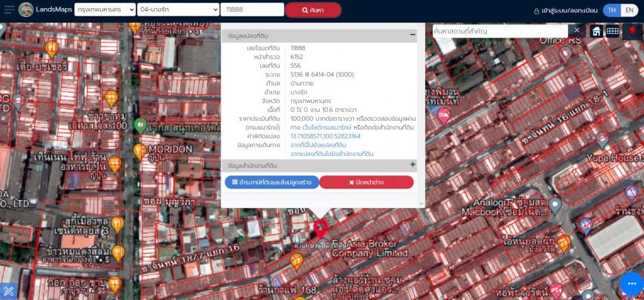Open the parcel coordinates link 13.71058571,100.52823164
Screen dimensions: 644x300
[325, 136]
